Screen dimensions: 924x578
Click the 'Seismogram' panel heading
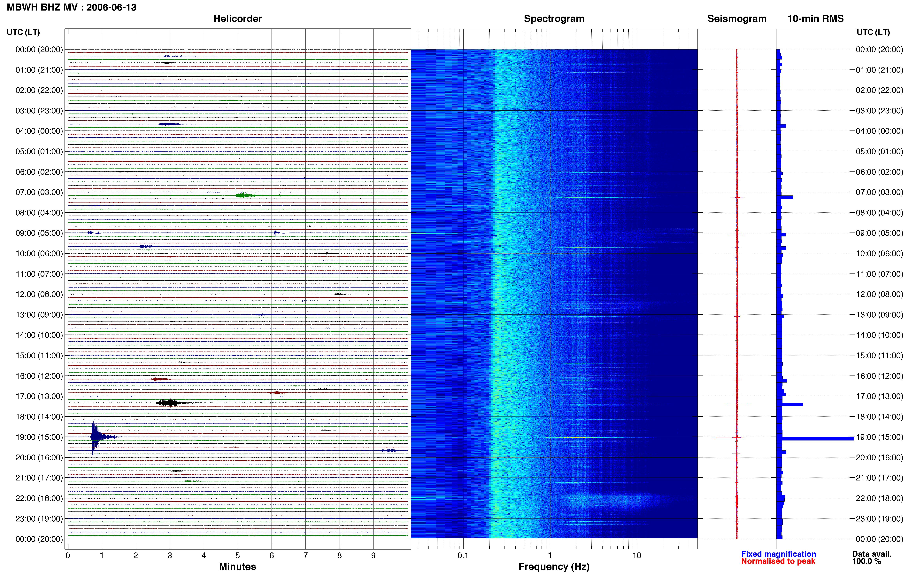click(x=736, y=19)
